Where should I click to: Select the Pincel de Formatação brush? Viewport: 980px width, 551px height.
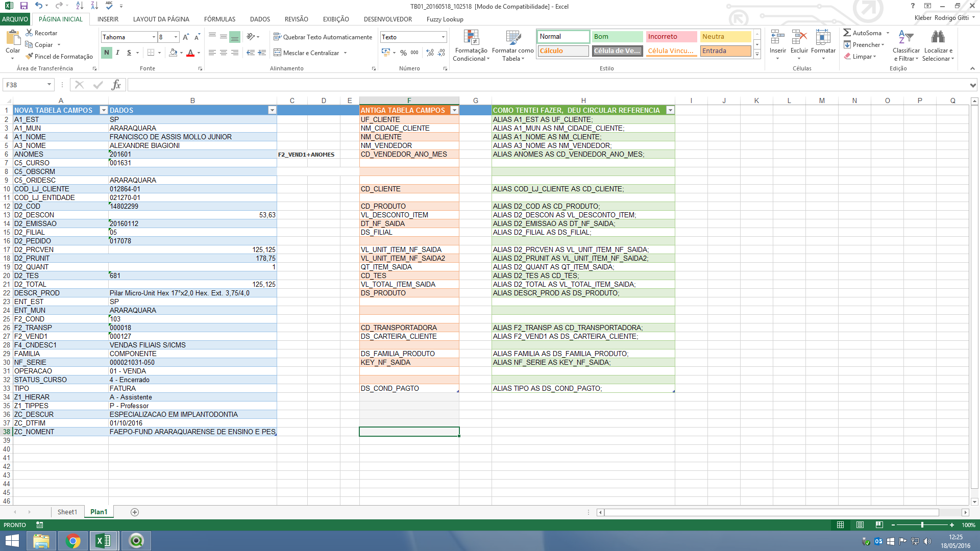point(59,56)
